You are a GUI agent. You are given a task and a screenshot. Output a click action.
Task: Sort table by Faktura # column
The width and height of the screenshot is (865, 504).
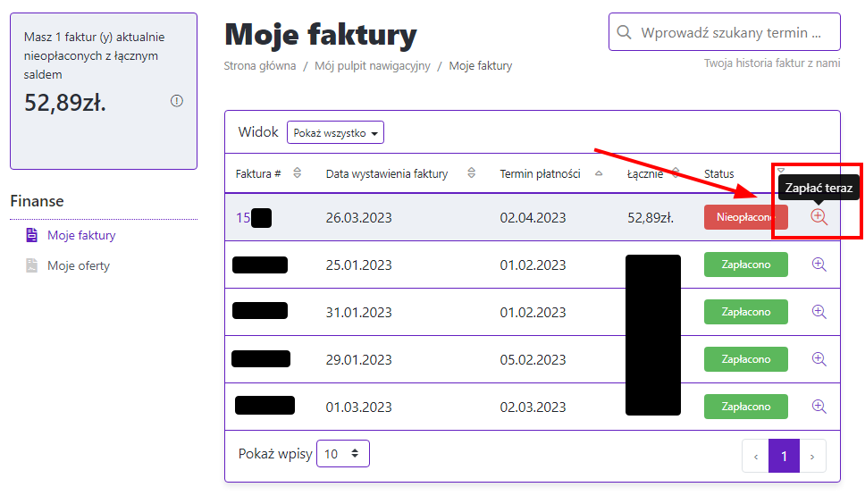click(x=298, y=173)
